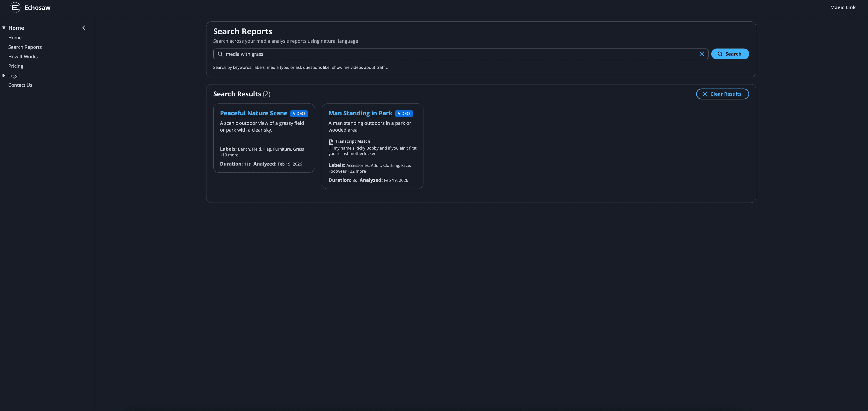The image size is (868, 411).
Task: Collapse the Home section triangle
Action: point(4,28)
